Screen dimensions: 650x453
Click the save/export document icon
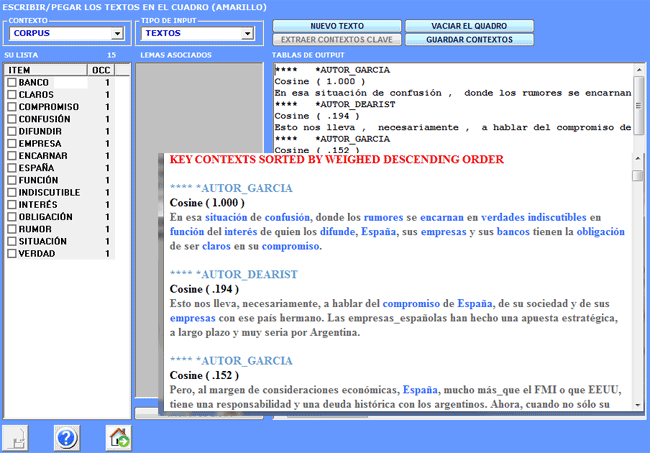(x=15, y=438)
